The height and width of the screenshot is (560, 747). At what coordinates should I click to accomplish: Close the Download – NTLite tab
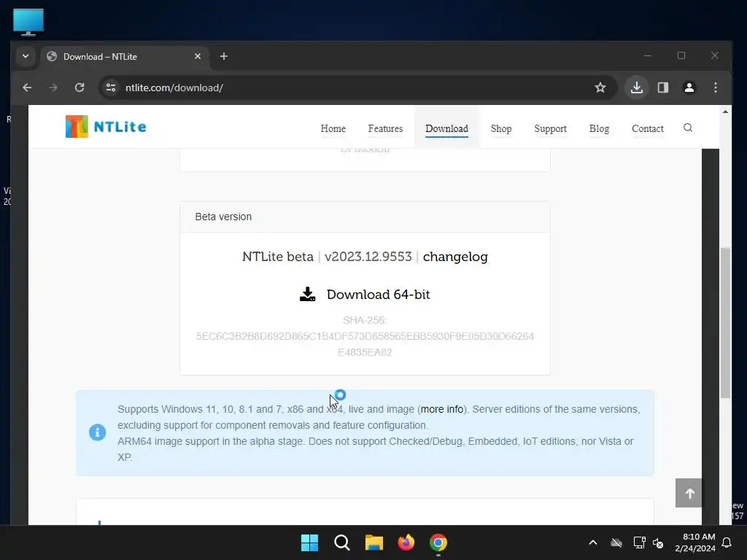pos(198,56)
